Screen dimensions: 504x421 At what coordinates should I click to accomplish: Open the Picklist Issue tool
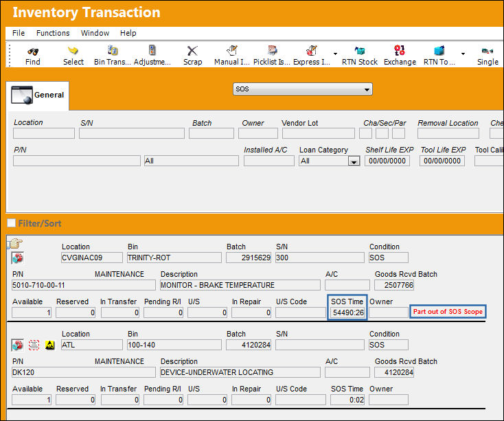[x=272, y=50]
